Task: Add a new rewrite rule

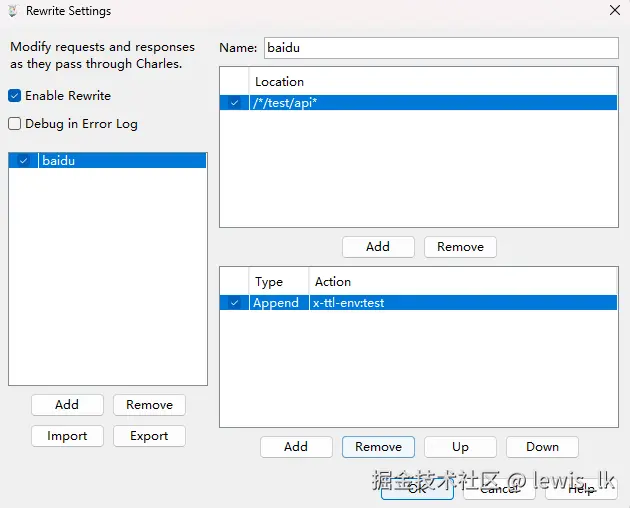Action: (296, 447)
